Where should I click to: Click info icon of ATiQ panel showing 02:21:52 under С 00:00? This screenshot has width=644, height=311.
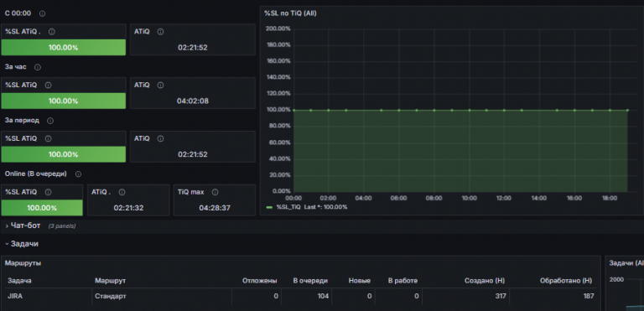(161, 32)
